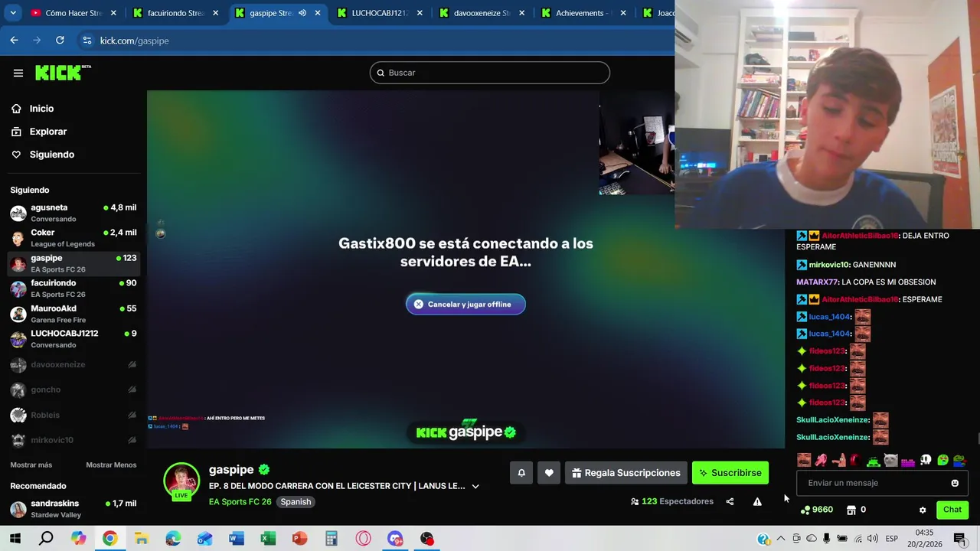Open offline goncho channel in sidebar
The height and width of the screenshot is (551, 980).
(73, 390)
